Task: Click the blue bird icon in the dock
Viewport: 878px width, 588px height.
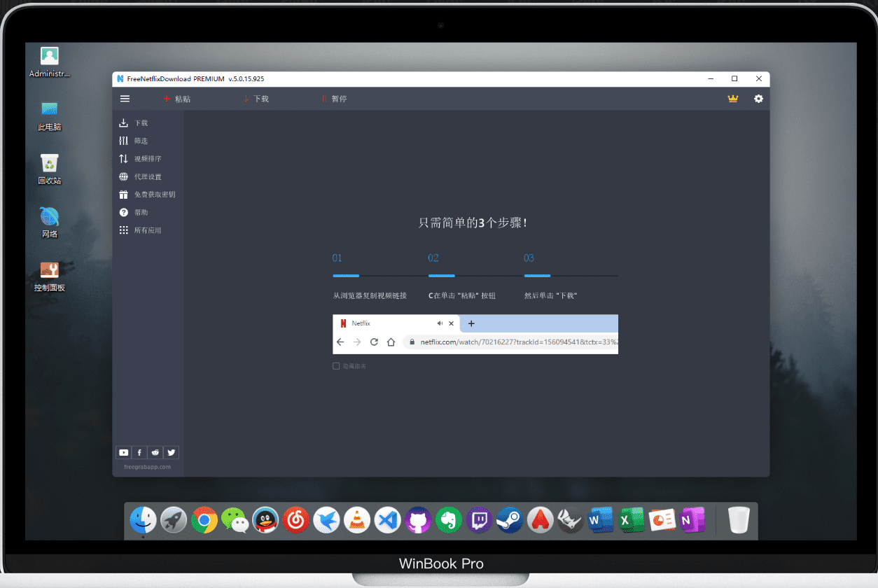Action: coord(326,520)
